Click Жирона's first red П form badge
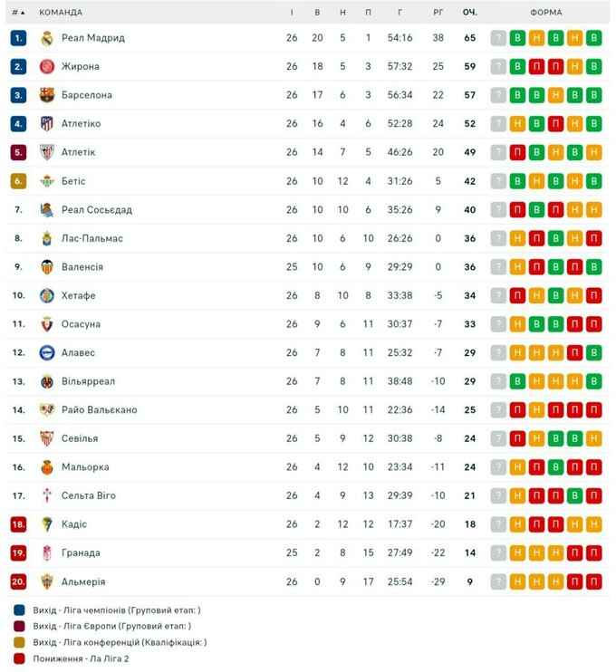Image resolution: width=616 pixels, height=672 pixels. tap(535, 67)
